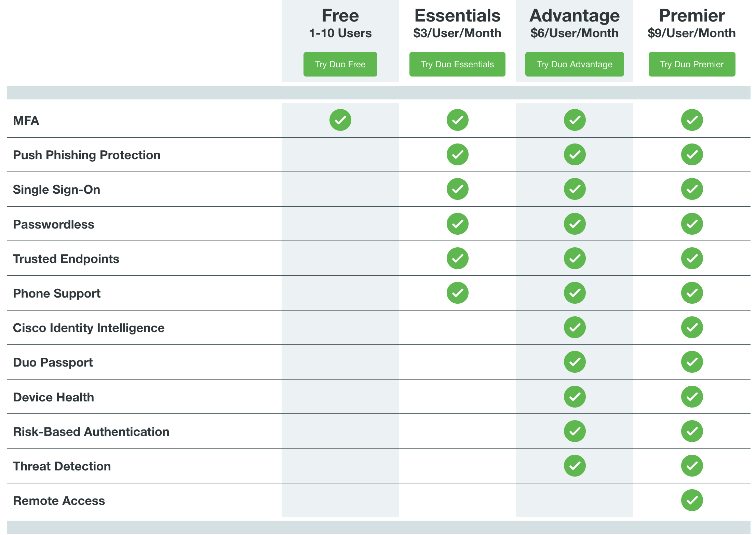Click the Threat Detection checkmark under Advantage

(x=575, y=466)
